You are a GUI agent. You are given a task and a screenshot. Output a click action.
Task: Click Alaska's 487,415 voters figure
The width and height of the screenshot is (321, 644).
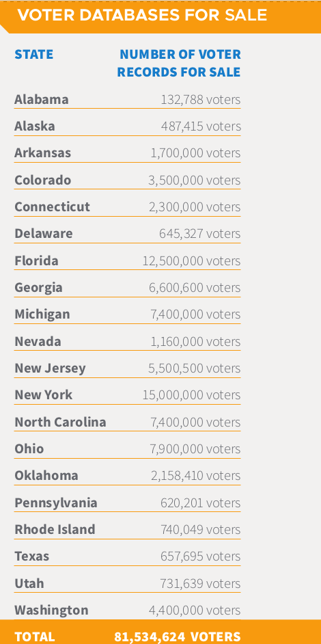[x=201, y=126]
